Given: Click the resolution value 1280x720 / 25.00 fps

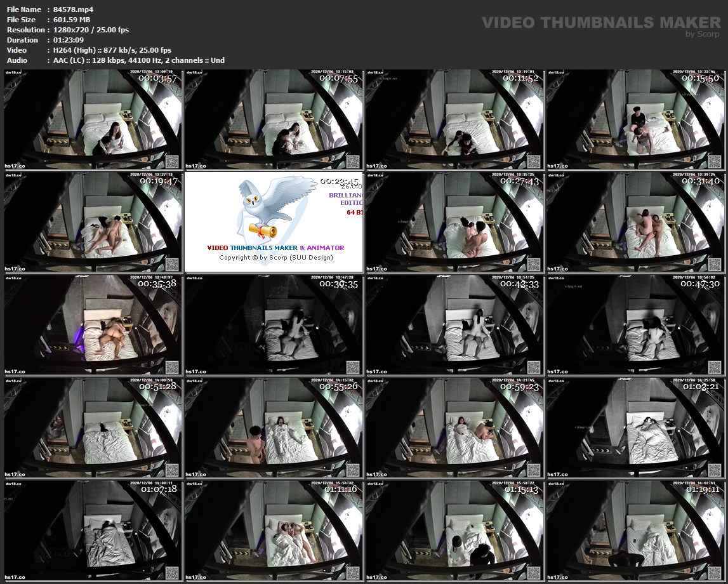Looking at the screenshot, I should point(91,30).
